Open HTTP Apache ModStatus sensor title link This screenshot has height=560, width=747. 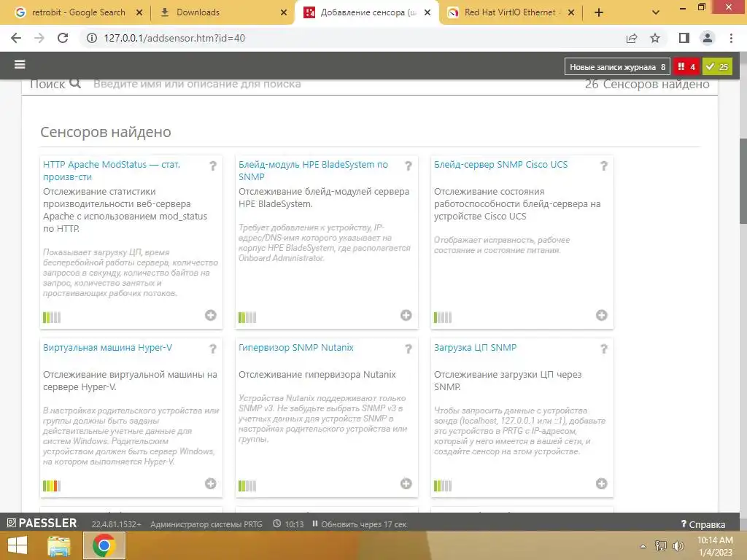[112, 171]
